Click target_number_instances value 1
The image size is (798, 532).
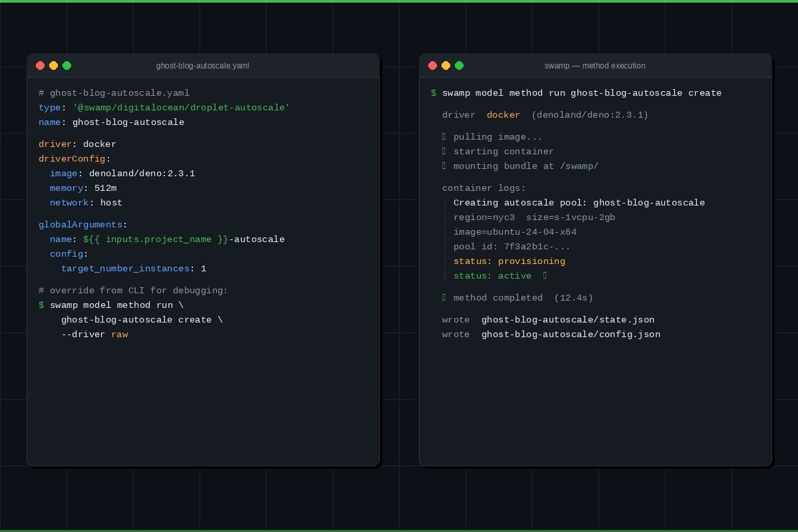[x=203, y=268]
